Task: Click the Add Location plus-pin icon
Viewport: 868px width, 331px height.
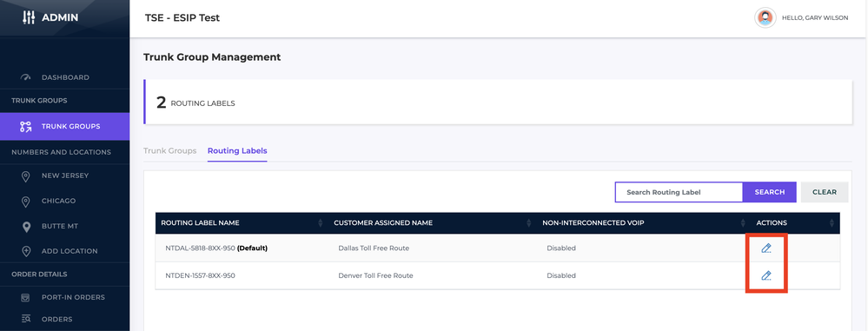Action: [x=25, y=251]
